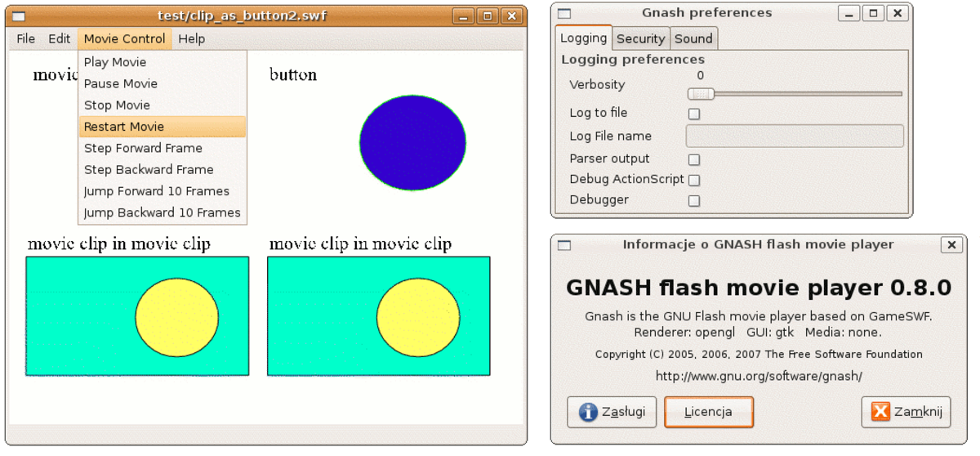The image size is (980, 456).
Task: Select Stop Movie menu entry
Action: coord(163,105)
